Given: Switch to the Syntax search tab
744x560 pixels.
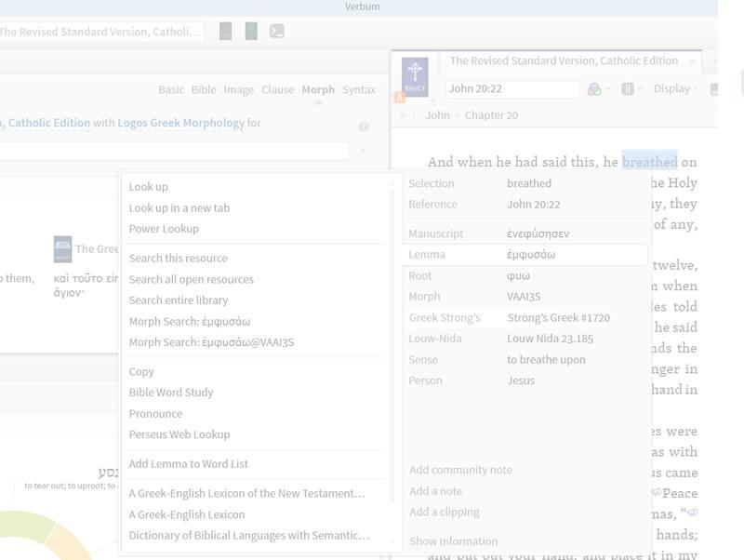Looking at the screenshot, I should click(x=359, y=89).
